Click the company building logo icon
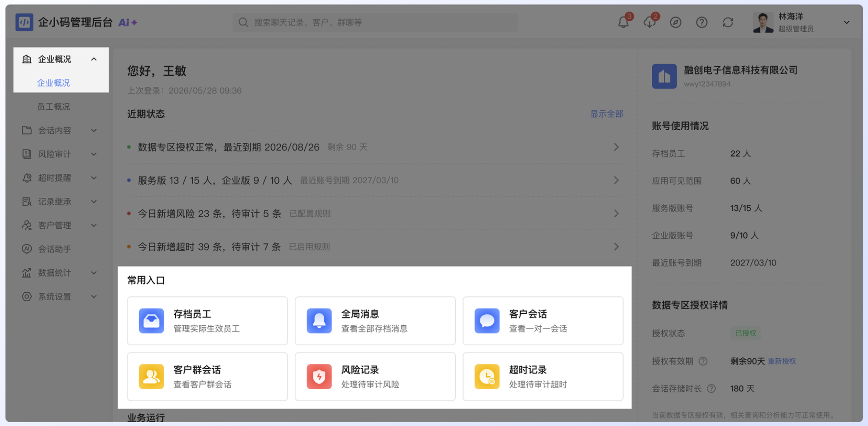Image resolution: width=868 pixels, height=426 pixels. [664, 76]
